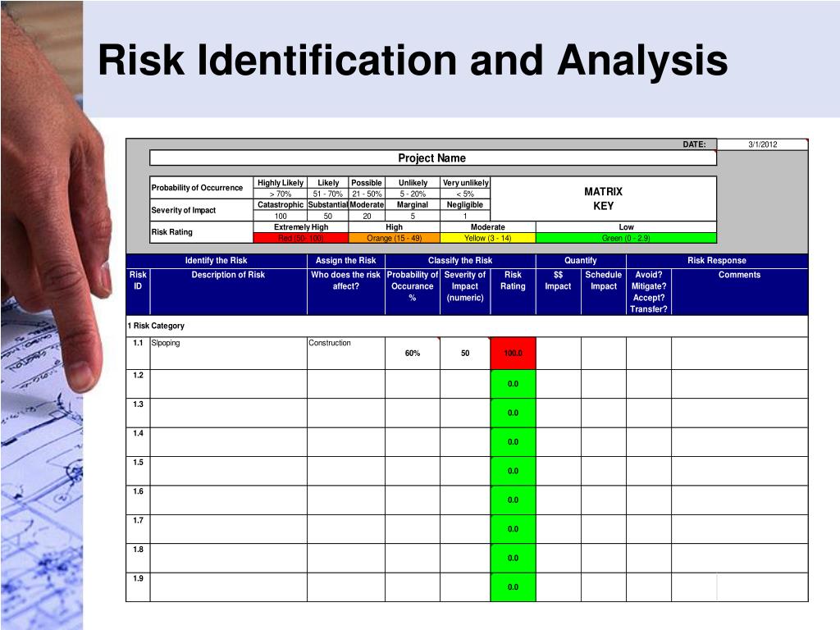Click Severity of Impact (numeric) header
The height and width of the screenshot is (630, 840).
pos(465,291)
